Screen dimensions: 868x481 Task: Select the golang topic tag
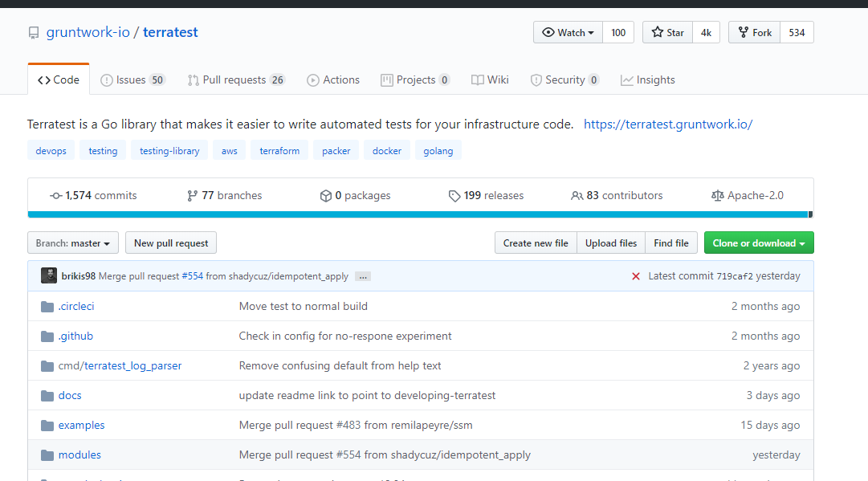click(438, 151)
